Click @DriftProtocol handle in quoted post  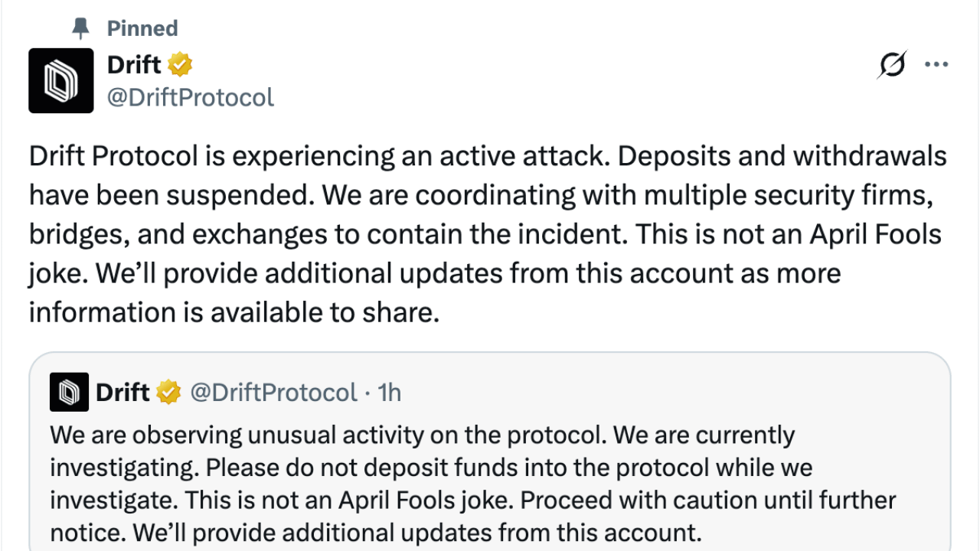tap(273, 393)
